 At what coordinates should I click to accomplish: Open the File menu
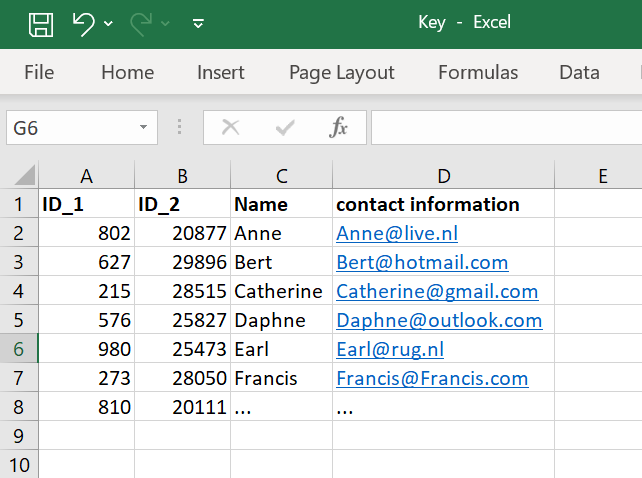coord(39,72)
